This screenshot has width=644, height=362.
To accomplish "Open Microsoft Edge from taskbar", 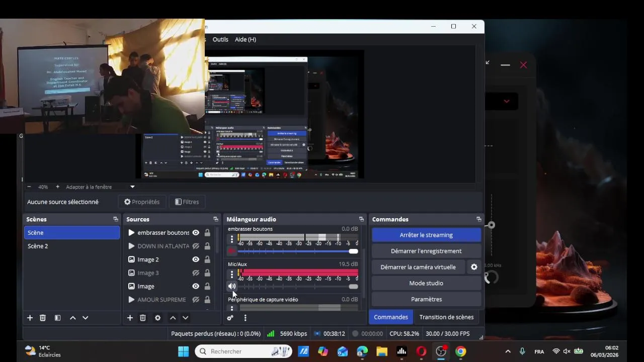I will (x=362, y=351).
